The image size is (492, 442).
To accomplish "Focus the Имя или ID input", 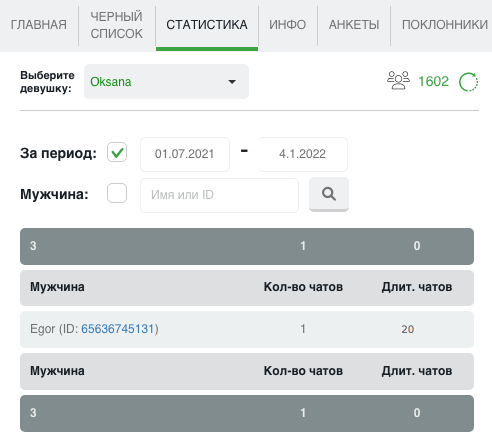I will click(219, 195).
